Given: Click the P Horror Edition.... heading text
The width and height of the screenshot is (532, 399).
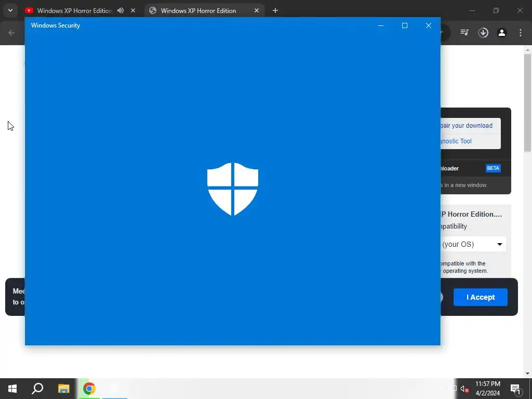Looking at the screenshot, I should click(472, 214).
